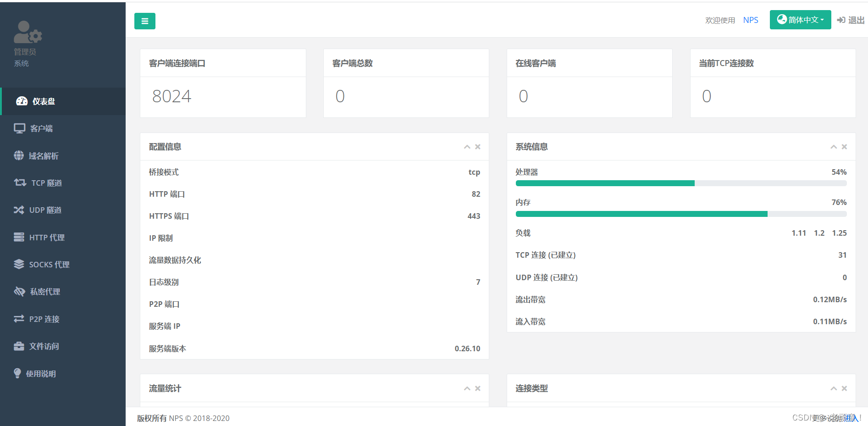Close the 流量统计 panel
This screenshot has height=426, width=868.
[478, 388]
